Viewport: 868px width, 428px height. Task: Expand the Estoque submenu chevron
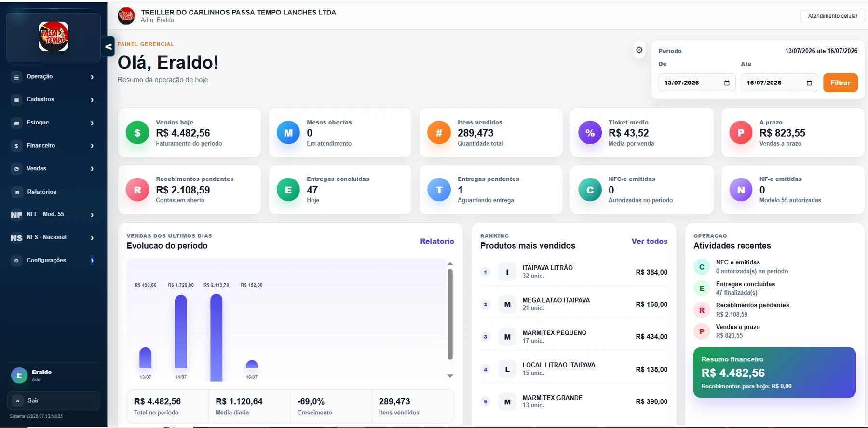click(x=92, y=123)
